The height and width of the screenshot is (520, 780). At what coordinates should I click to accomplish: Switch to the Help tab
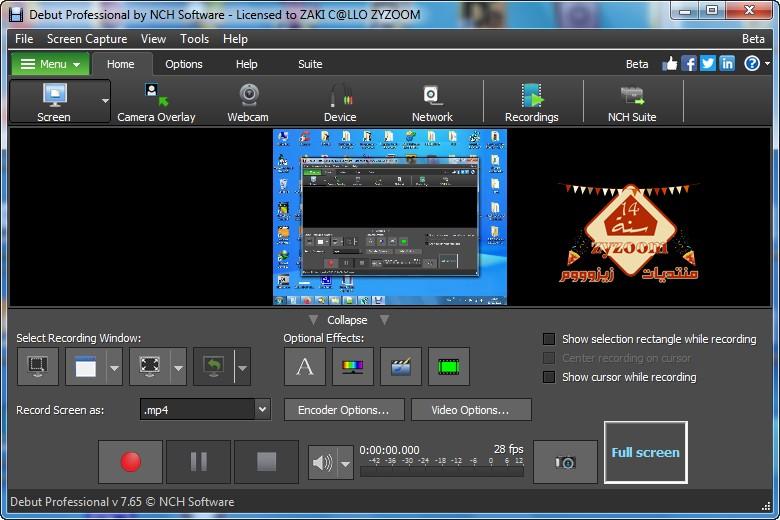point(246,64)
